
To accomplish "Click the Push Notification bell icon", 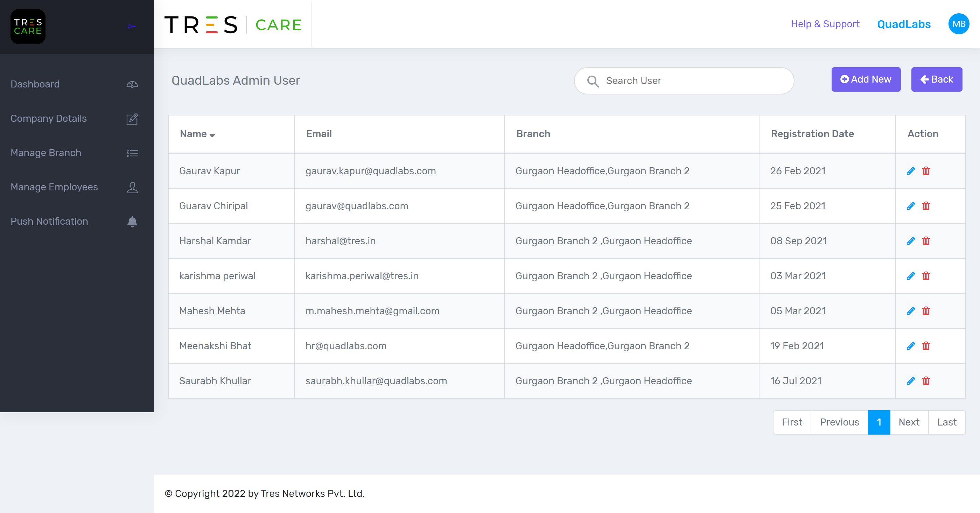I will click(132, 221).
